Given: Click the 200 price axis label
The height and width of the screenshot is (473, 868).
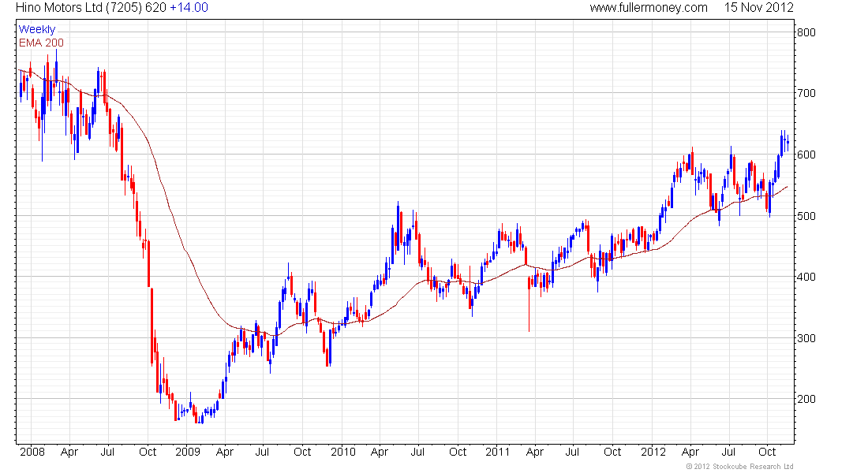Looking at the screenshot, I should pyautogui.click(x=806, y=399).
